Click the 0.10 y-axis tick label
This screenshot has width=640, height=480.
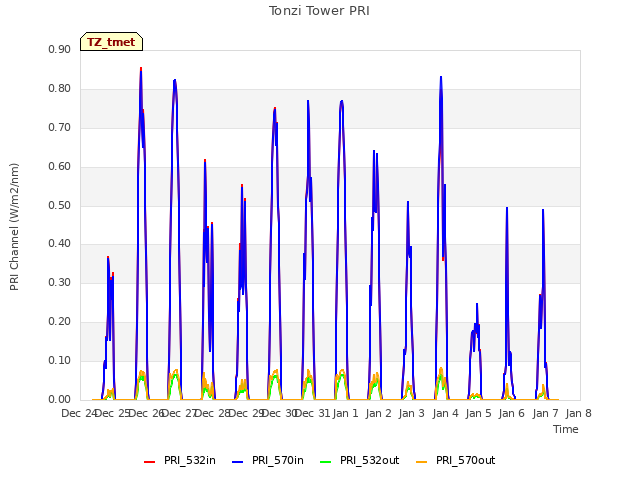(x=60, y=360)
